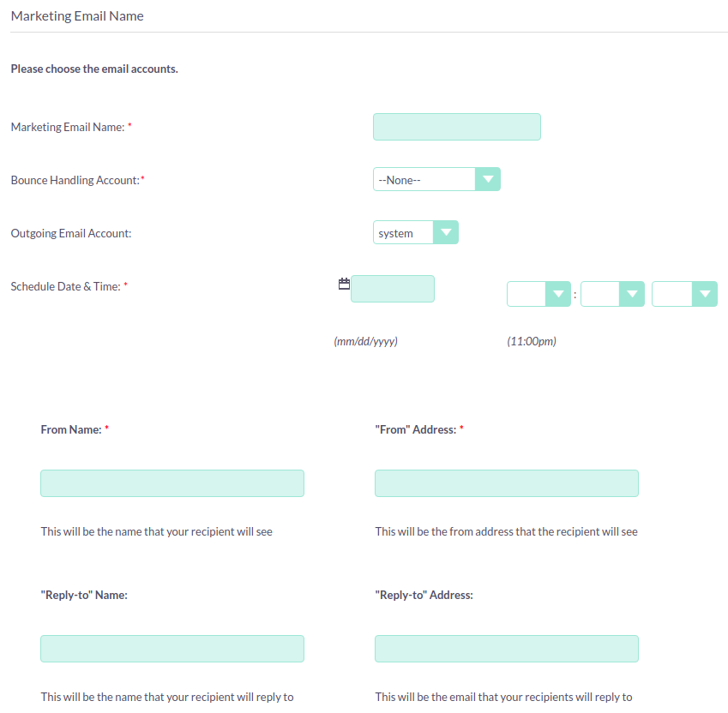
Task: Click the "Reply-to" Name text box
Action: click(x=171, y=649)
